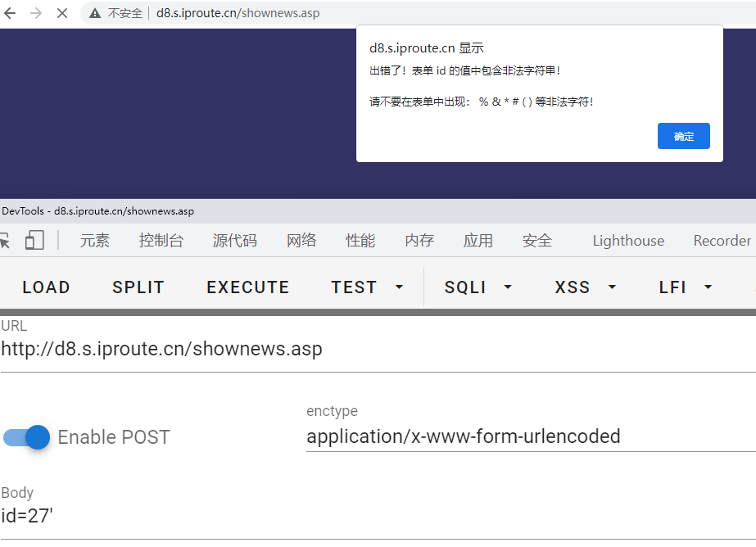Click the browser forward arrow
This screenshot has width=756, height=547.
[36, 13]
